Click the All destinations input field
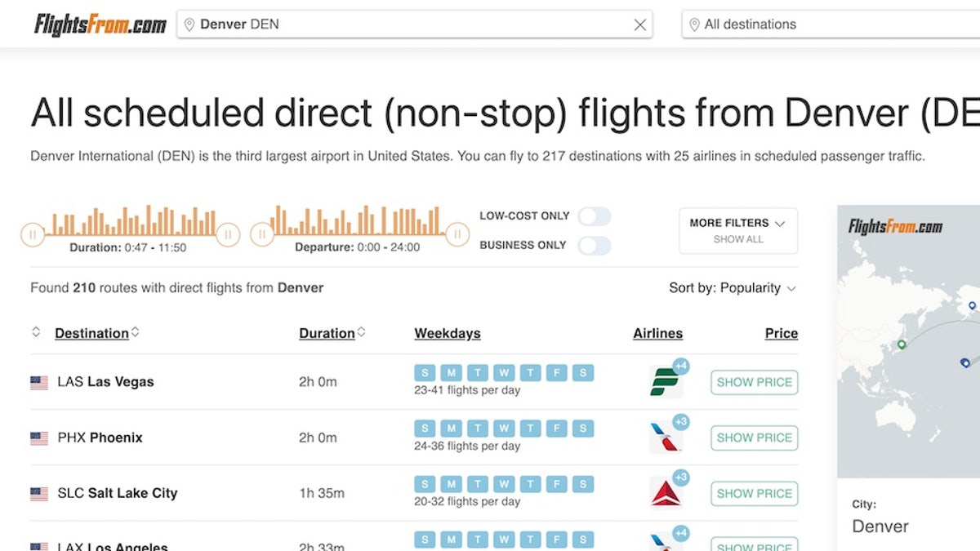Screen dimensions: 980x551 pos(831,24)
